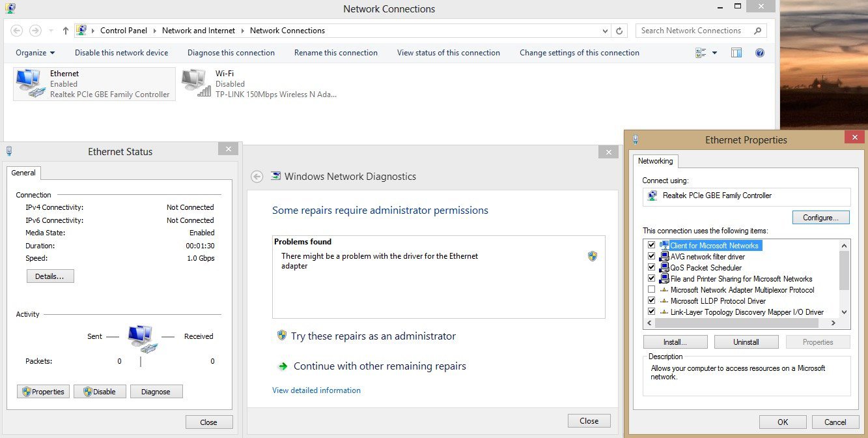Open View detailed information link
Screen dimensions: 868x438
[316, 390]
